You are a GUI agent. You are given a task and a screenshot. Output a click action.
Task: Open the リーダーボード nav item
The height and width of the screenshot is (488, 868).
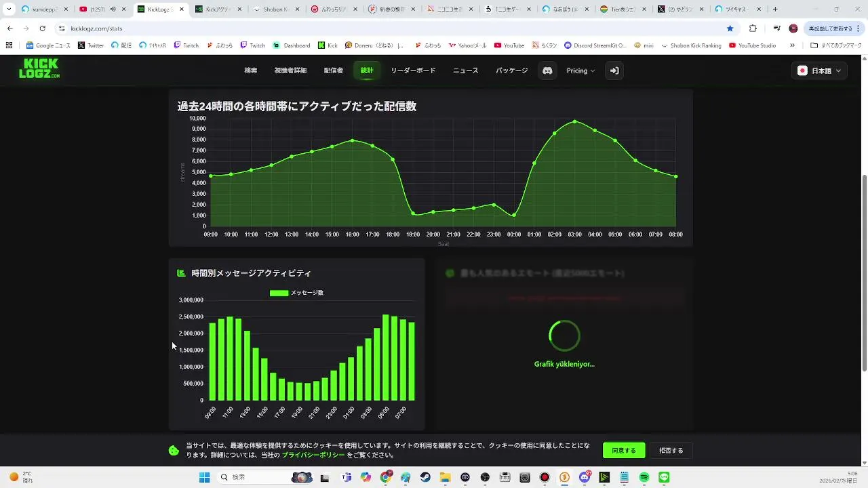(x=413, y=70)
